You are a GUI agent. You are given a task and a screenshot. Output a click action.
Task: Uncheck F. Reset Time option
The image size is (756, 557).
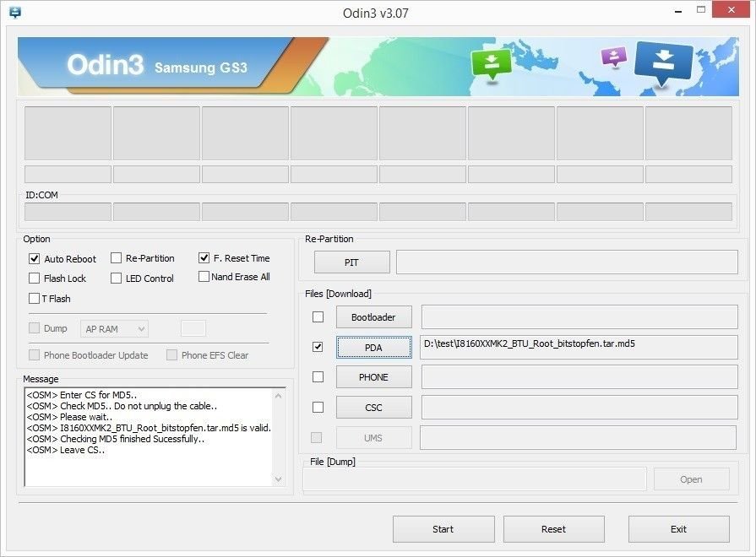(204, 257)
